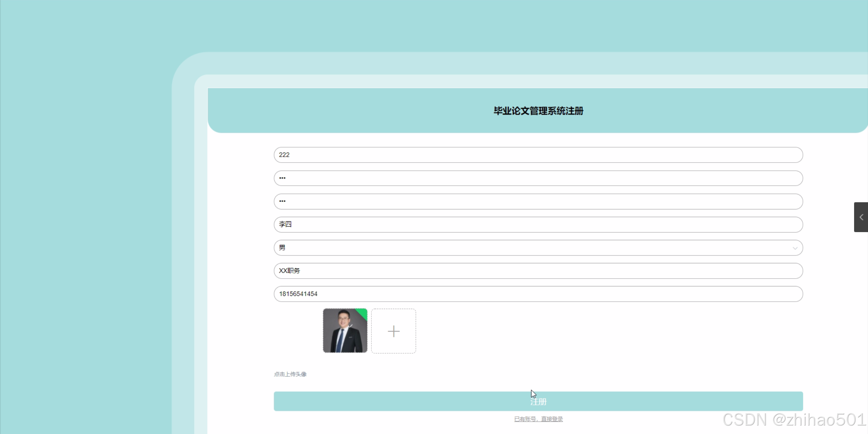Click the teal header banner beside the title

[339, 111]
